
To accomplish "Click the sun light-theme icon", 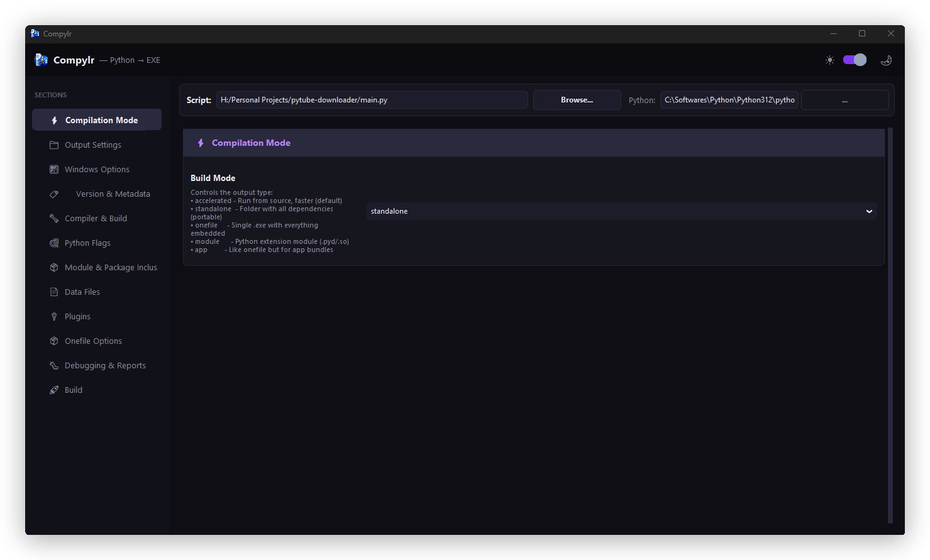I will coord(830,60).
